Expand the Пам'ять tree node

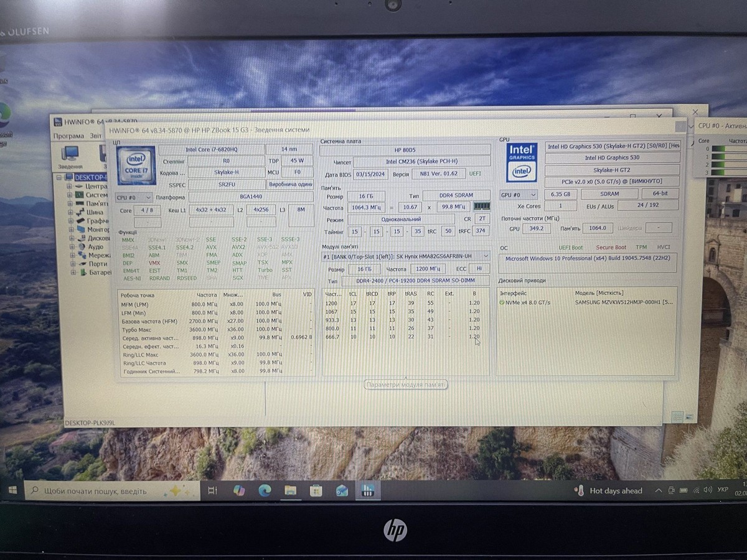tap(70, 203)
